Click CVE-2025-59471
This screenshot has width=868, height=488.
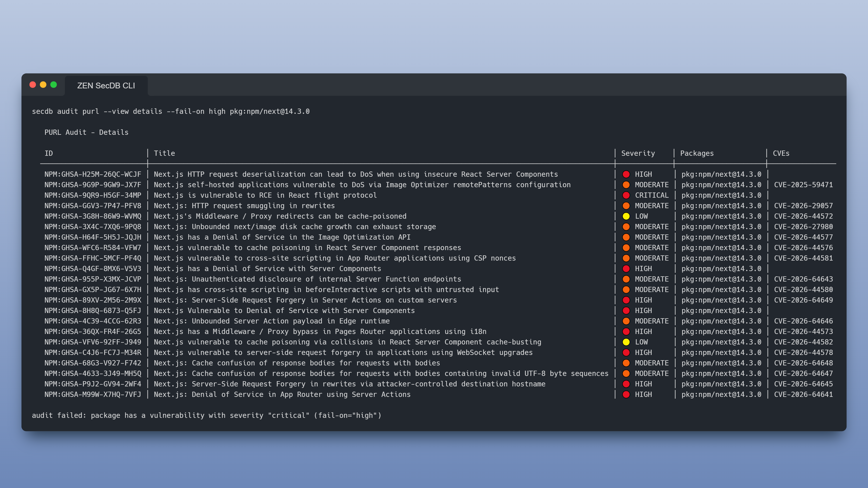pyautogui.click(x=803, y=184)
